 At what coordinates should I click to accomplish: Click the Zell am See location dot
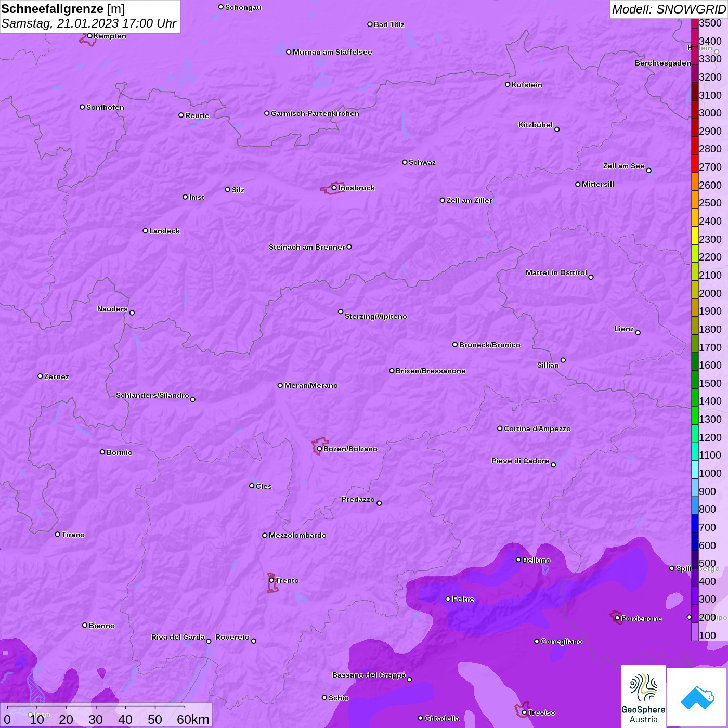pyautogui.click(x=648, y=170)
